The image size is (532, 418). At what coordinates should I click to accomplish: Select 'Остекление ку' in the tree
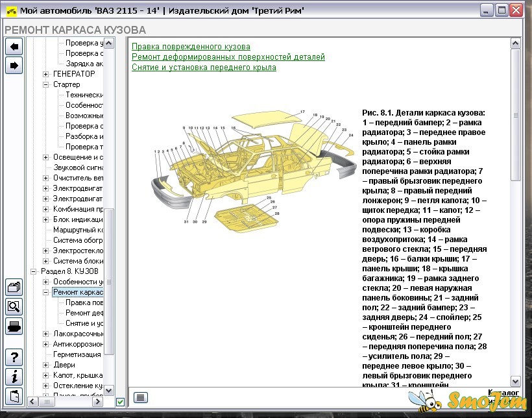[x=79, y=386]
